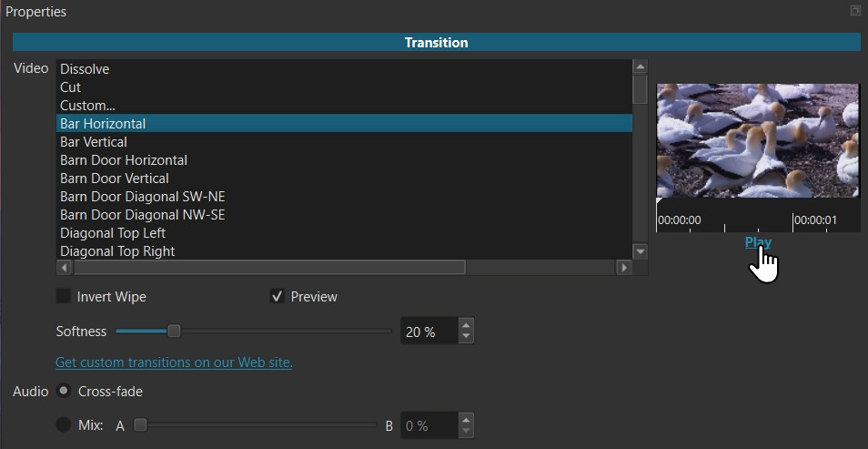Click the gannet birds preview thumbnail
868x449 pixels.
pos(757,140)
